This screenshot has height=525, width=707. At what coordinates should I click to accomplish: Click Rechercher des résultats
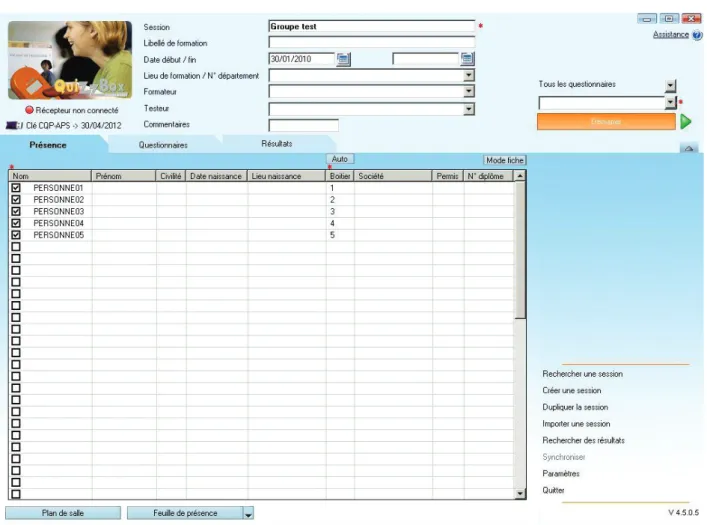(583, 440)
